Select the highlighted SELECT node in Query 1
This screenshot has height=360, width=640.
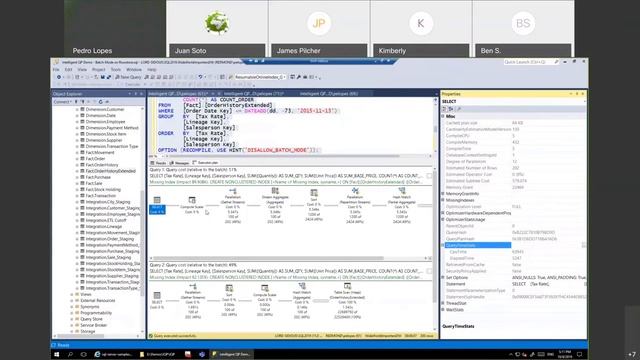click(x=157, y=205)
